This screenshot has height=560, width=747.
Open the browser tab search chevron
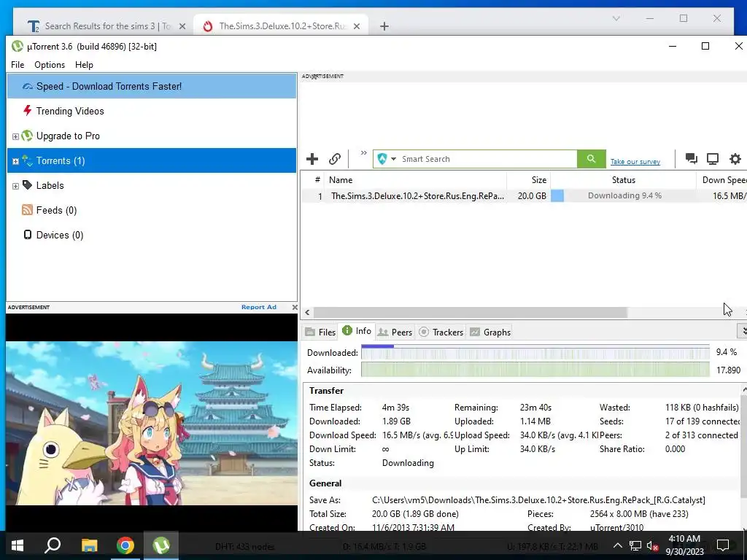pos(616,18)
